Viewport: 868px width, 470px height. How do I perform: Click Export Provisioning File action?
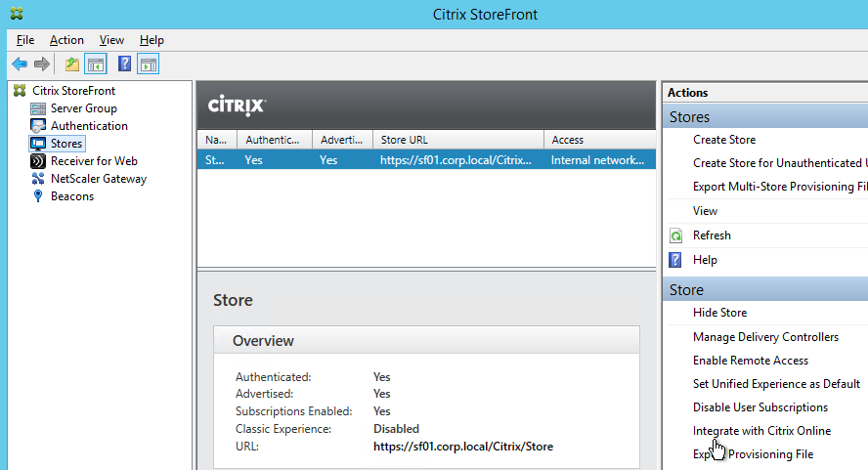pyautogui.click(x=753, y=454)
